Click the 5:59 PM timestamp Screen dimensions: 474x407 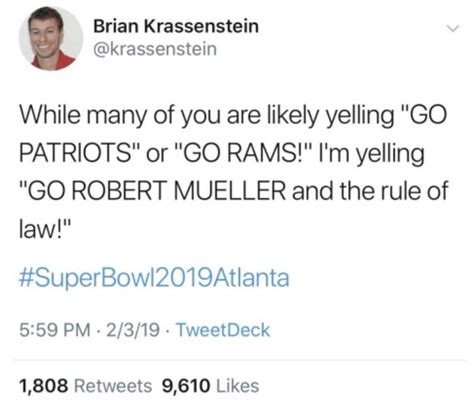click(x=55, y=330)
